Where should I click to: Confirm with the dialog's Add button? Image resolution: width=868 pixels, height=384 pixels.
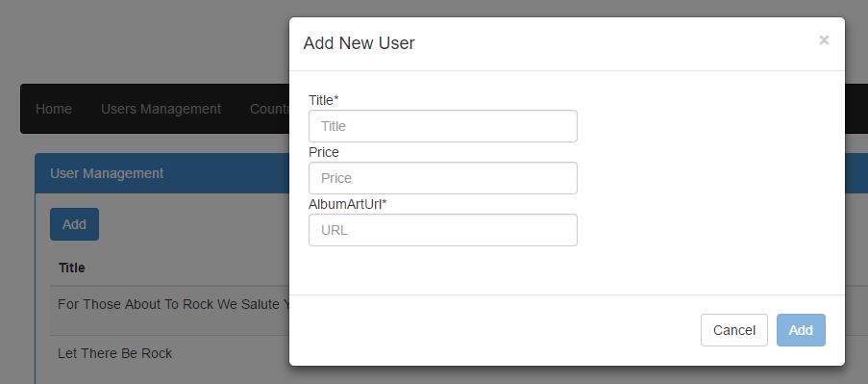[x=801, y=330]
